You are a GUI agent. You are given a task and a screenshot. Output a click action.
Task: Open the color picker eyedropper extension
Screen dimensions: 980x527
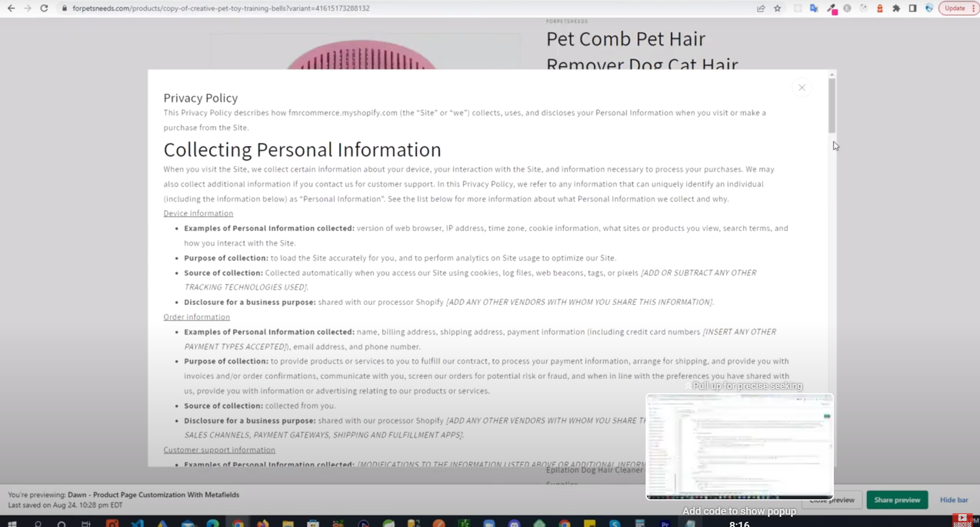click(x=831, y=9)
